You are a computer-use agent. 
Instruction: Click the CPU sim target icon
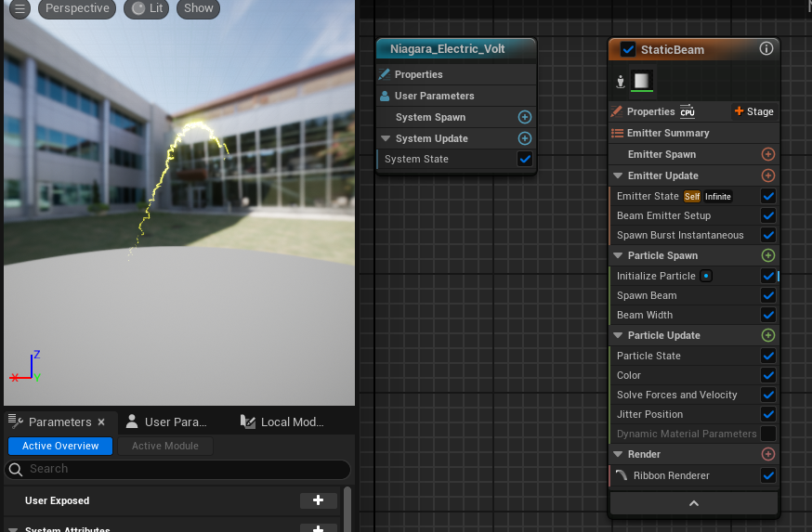[688, 111]
